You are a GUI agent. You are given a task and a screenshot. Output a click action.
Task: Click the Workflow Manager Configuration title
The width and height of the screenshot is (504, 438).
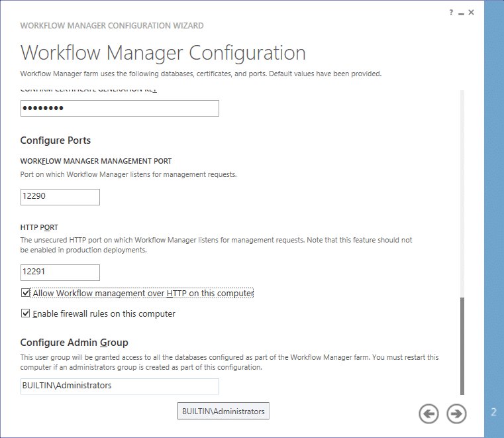163,53
